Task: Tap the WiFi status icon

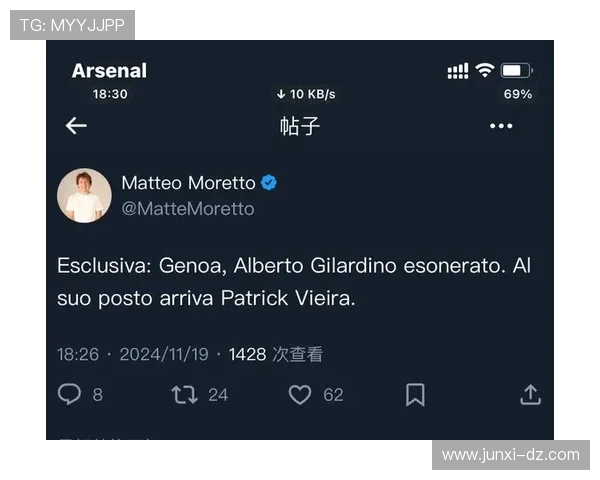Action: coord(485,70)
